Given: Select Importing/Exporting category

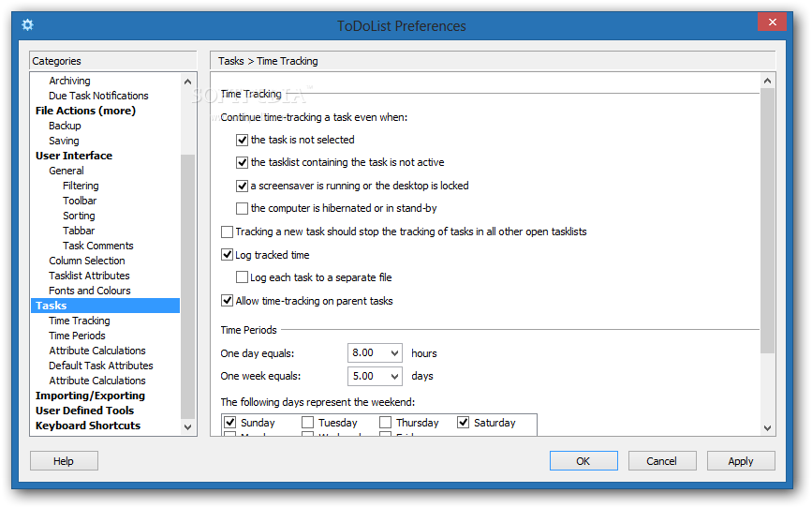Looking at the screenshot, I should coord(90,396).
